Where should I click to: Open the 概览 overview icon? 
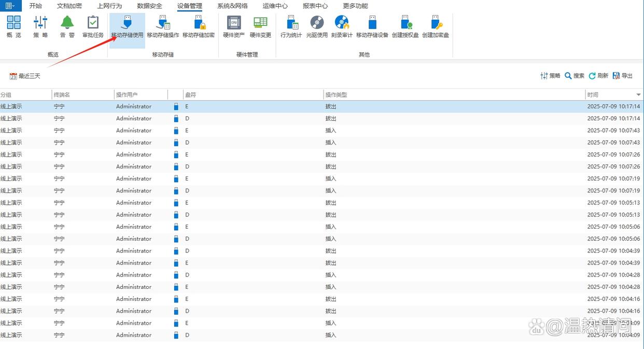[x=14, y=27]
